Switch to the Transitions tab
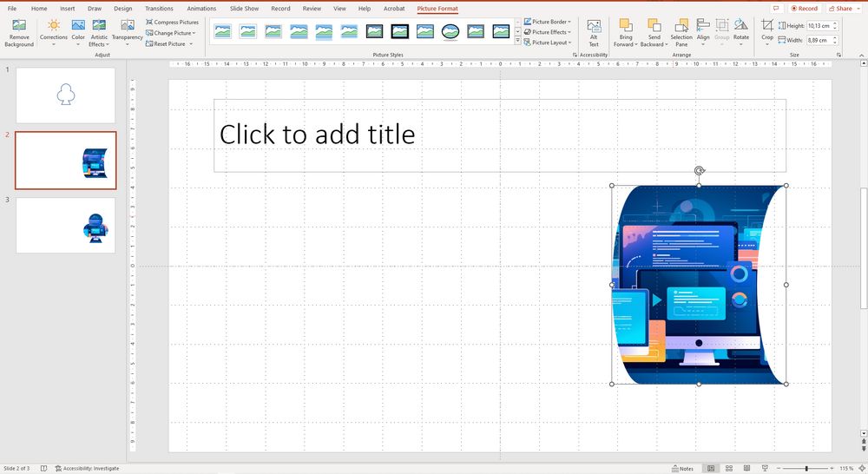This screenshot has height=474, width=868. pyautogui.click(x=159, y=9)
